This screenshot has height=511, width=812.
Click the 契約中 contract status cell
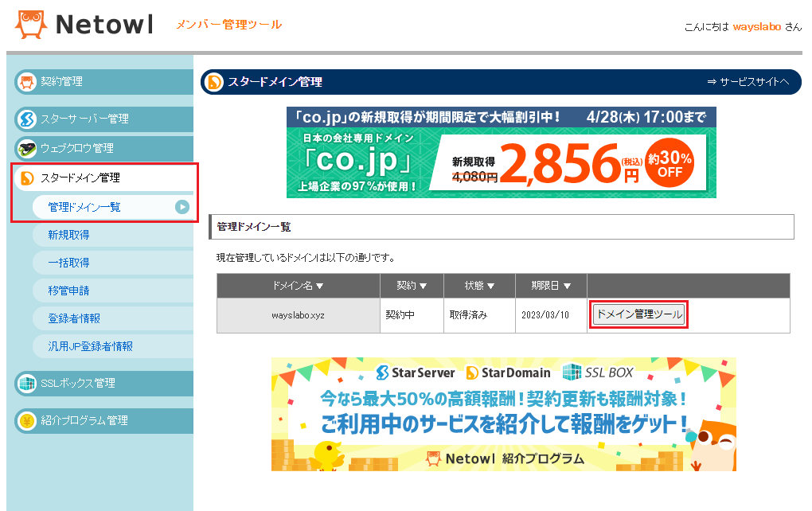(x=412, y=315)
